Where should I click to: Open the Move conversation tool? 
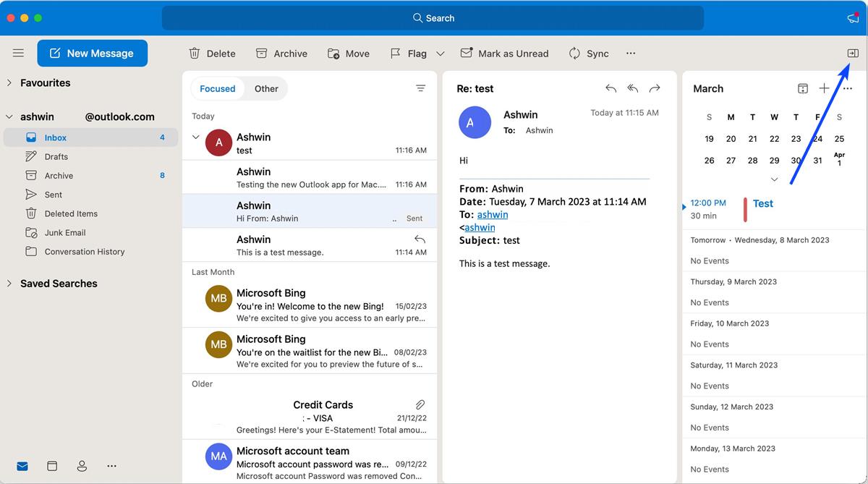coord(348,53)
